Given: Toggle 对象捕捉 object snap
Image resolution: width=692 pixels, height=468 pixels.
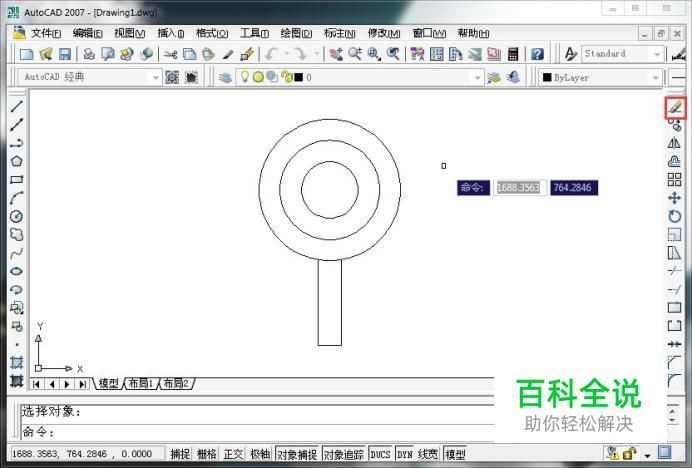Looking at the screenshot, I should (297, 454).
